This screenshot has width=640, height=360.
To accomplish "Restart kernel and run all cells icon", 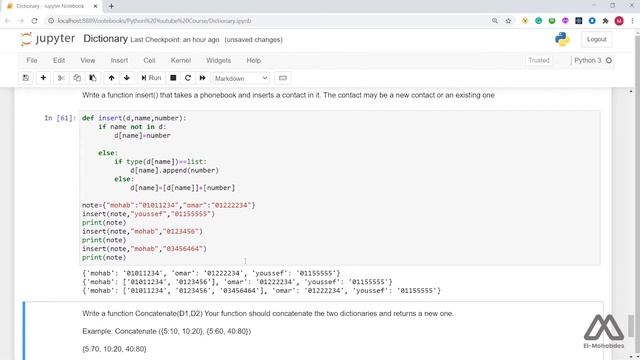I will point(202,78).
